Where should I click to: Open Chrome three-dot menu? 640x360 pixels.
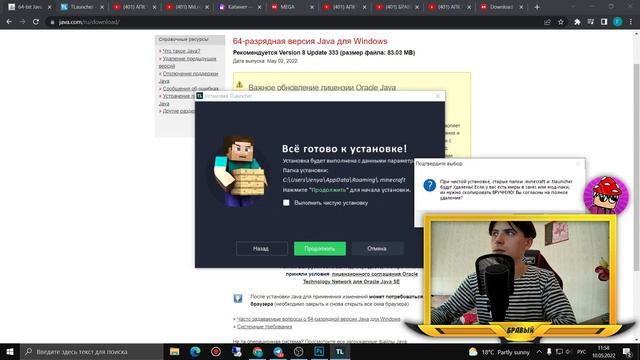point(631,22)
